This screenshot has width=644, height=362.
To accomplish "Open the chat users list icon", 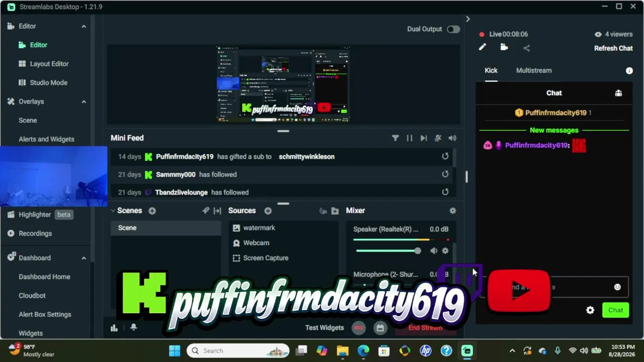I will (x=618, y=93).
